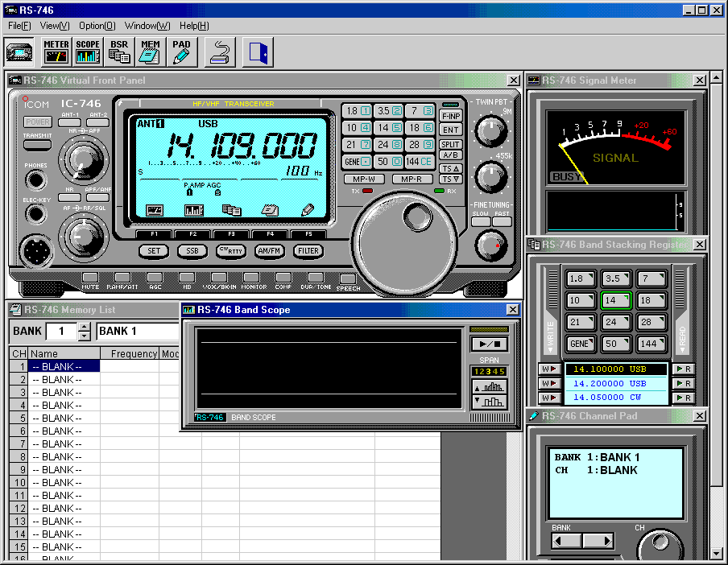Select the 7 band in Band Stacking Register

coord(651,278)
